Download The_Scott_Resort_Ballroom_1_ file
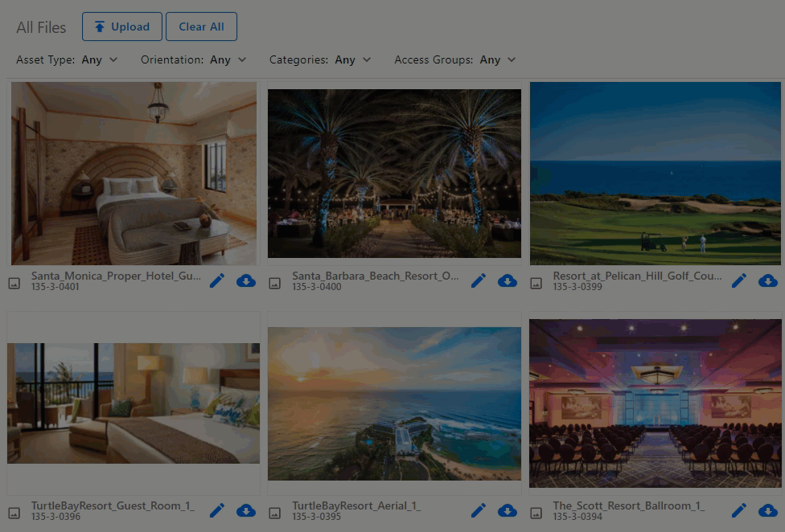This screenshot has height=532, width=785. click(768, 510)
